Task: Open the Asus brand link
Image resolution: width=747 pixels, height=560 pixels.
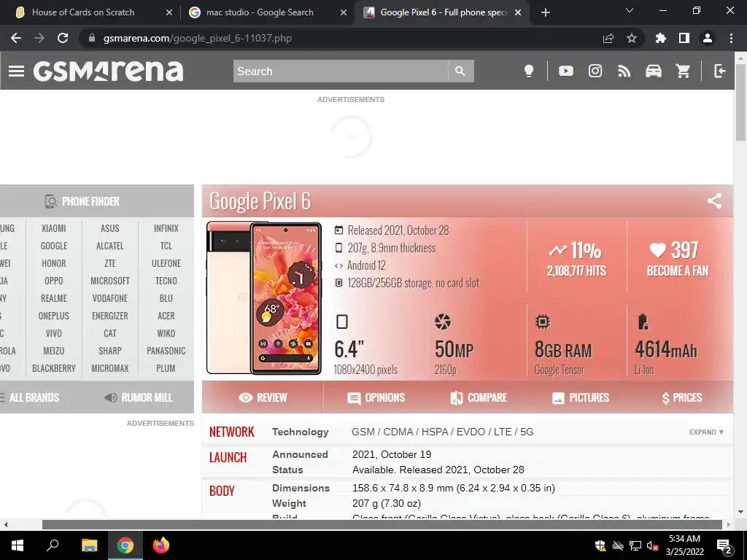Action: [x=110, y=228]
